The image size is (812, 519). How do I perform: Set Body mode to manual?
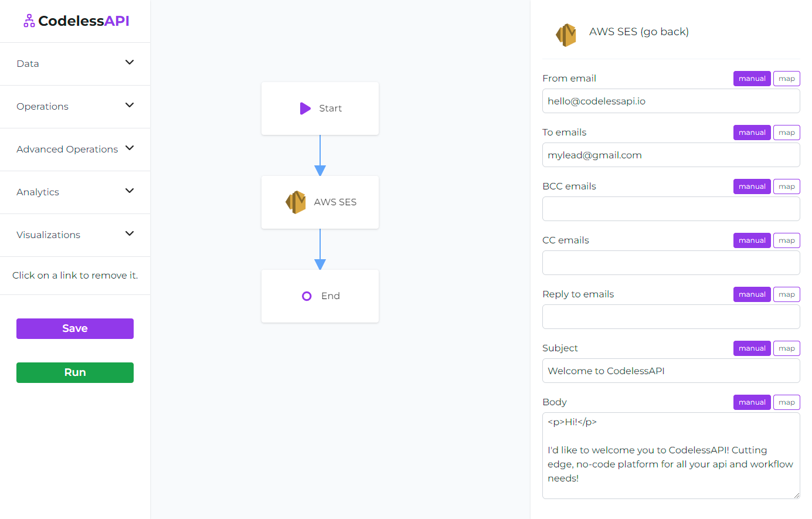752,402
